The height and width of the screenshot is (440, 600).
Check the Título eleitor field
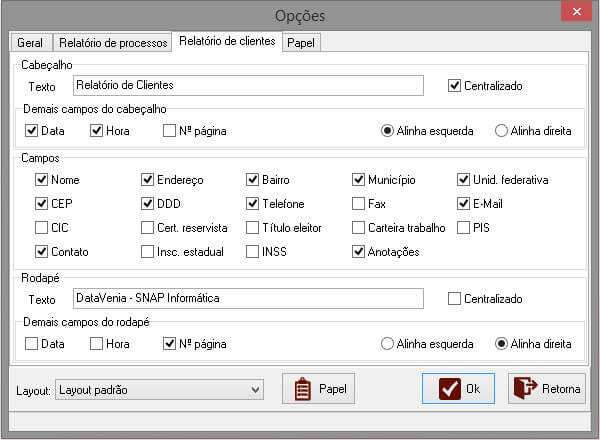pyautogui.click(x=253, y=228)
